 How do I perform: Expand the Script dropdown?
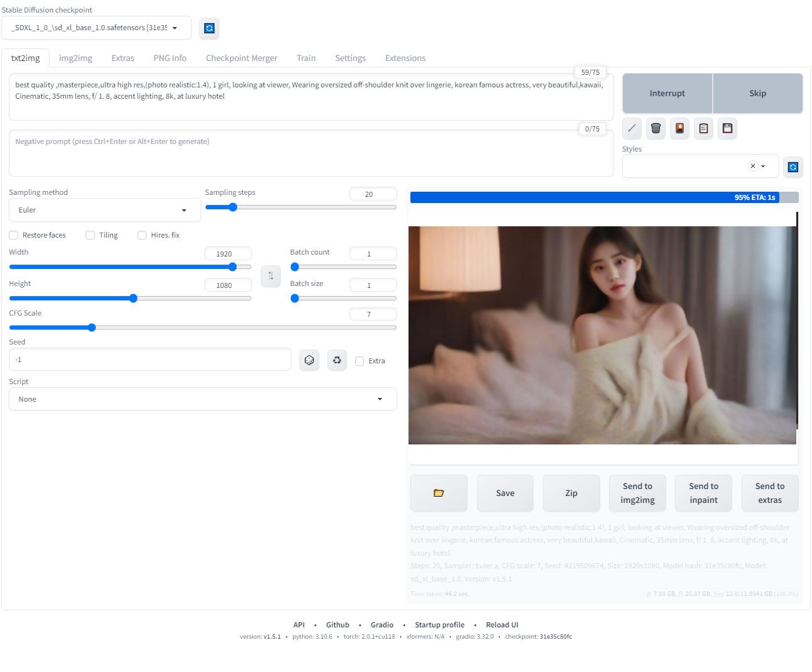pos(202,399)
